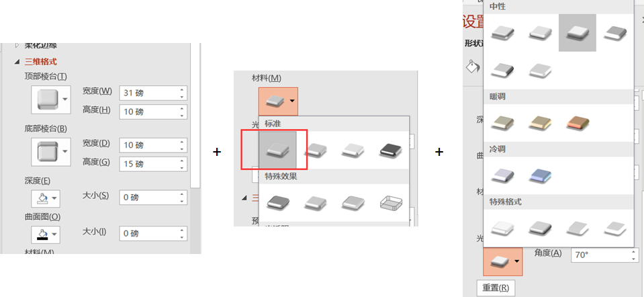This screenshot has height=297, width=644.
Task: Pick the dark-edge material first in 特殊效果
Action: click(x=278, y=202)
